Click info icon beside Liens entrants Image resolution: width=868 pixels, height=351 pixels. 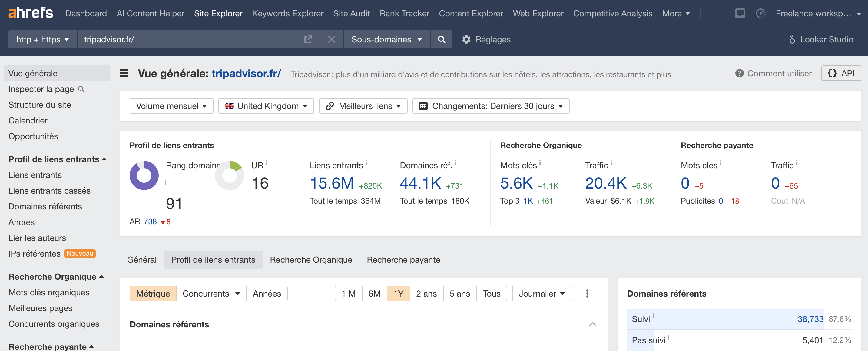[366, 162]
